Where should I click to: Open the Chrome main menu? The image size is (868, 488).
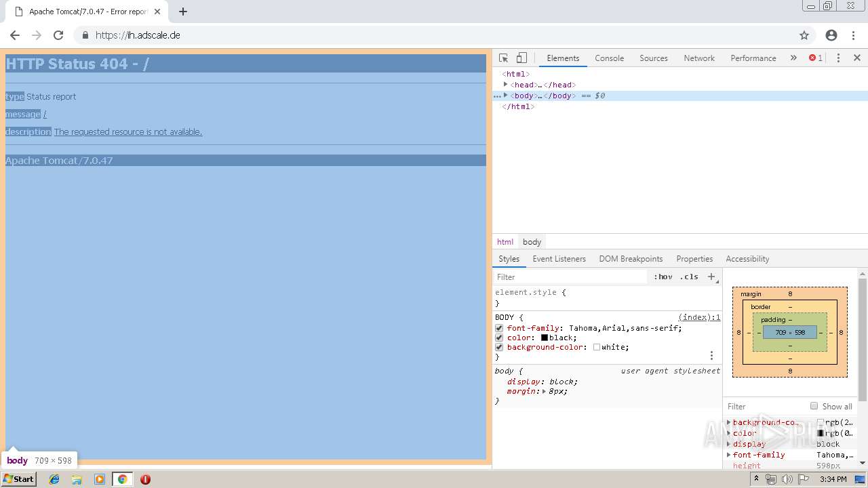[x=854, y=35]
